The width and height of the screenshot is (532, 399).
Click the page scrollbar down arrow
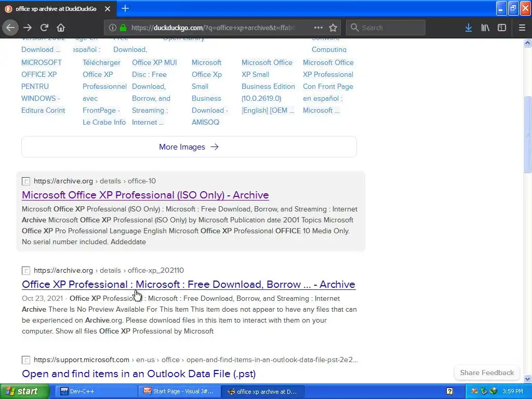(x=527, y=379)
